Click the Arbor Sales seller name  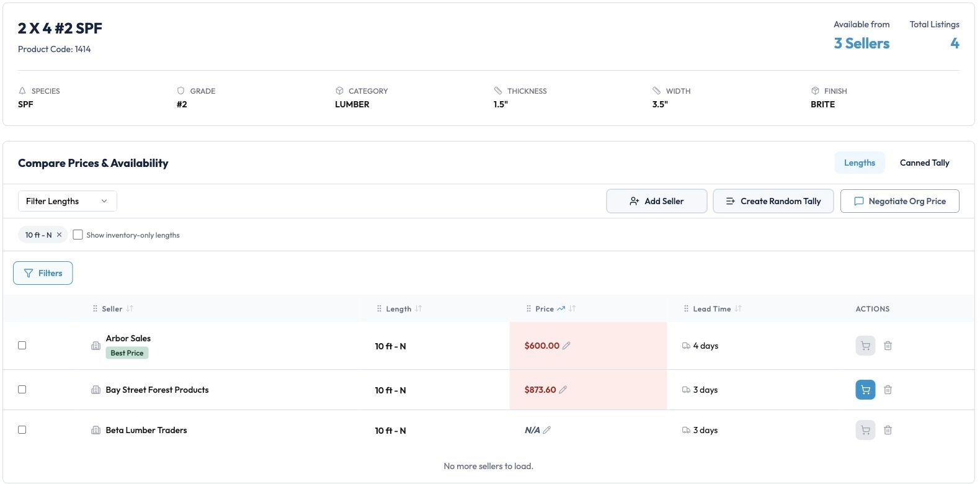pyautogui.click(x=128, y=338)
